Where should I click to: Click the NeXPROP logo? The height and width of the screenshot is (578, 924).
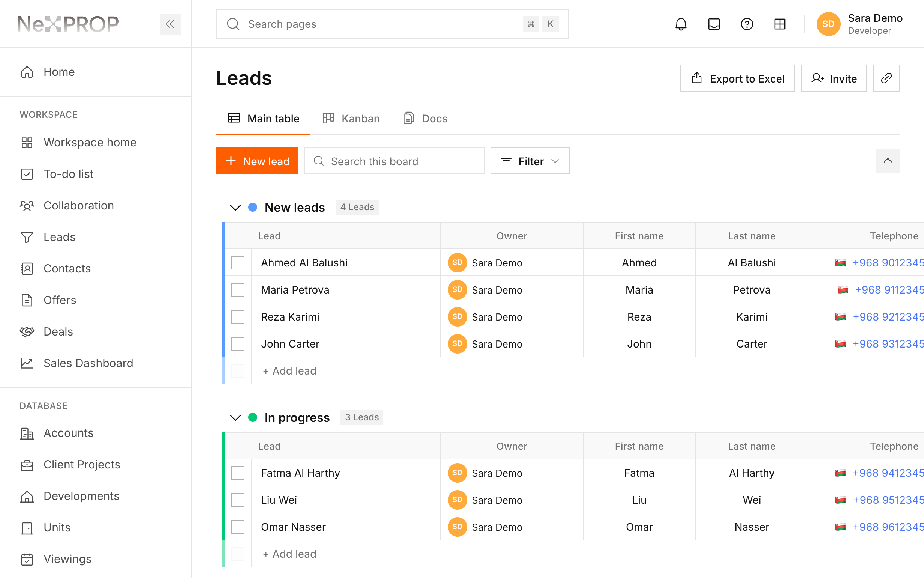coord(68,24)
